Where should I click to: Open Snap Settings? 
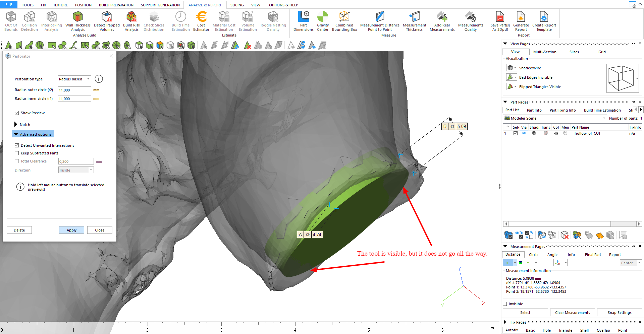coord(620,313)
